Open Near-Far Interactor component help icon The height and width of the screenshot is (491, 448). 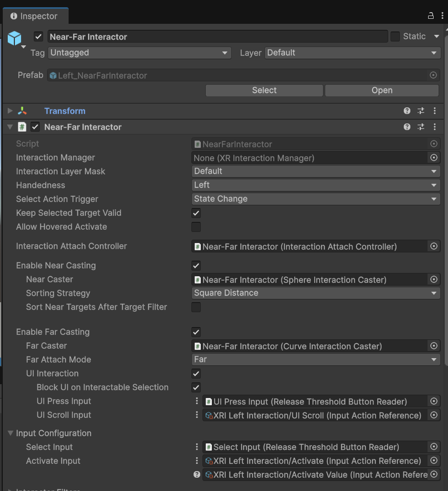407,127
